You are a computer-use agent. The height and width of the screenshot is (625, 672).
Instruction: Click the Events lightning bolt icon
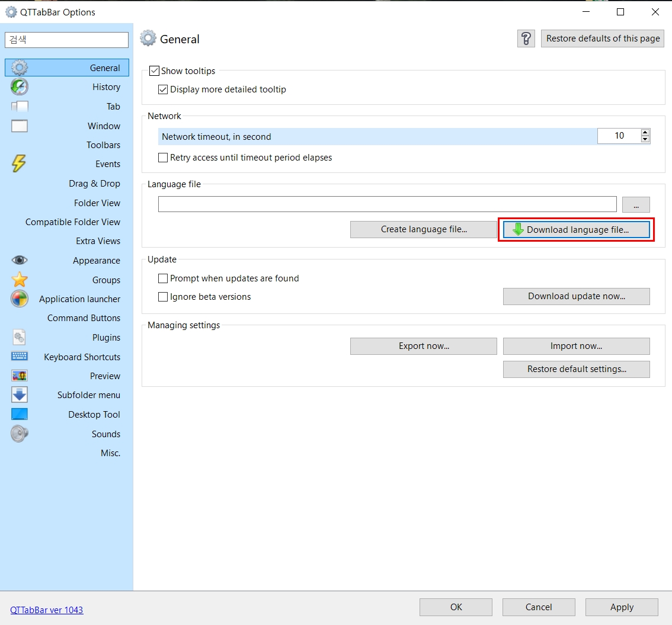[x=19, y=164]
